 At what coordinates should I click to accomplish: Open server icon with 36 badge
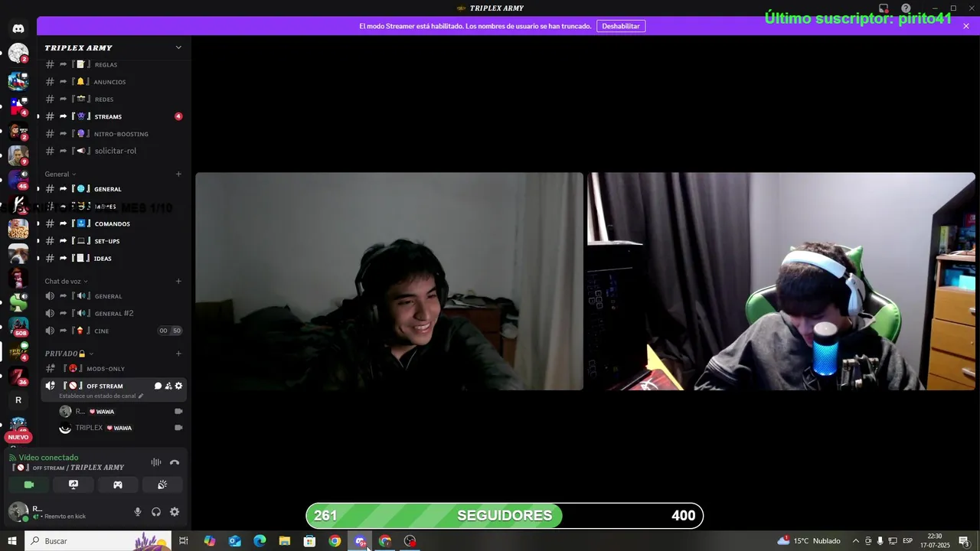18,376
